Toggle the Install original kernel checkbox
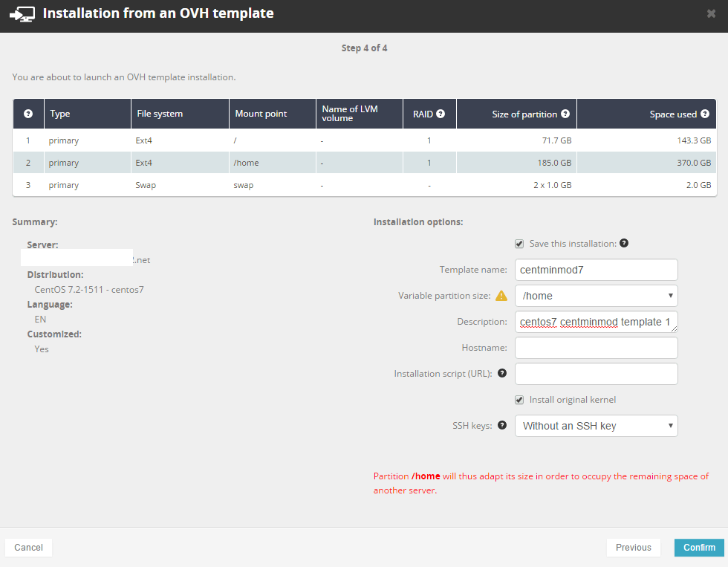This screenshot has width=728, height=567. (x=519, y=400)
